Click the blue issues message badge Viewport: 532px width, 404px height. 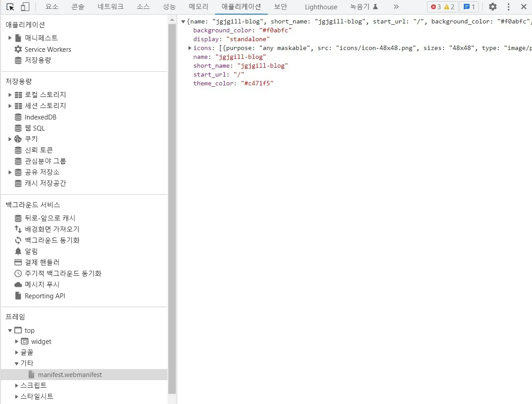[469, 7]
